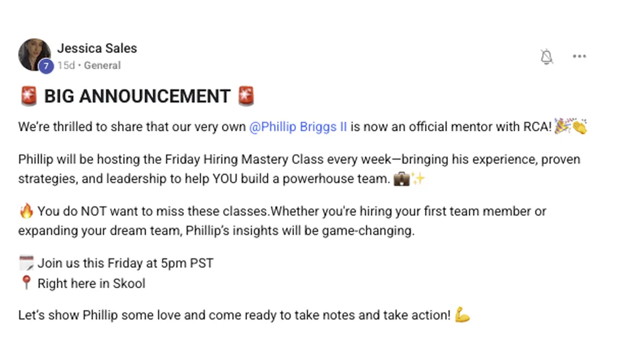Click the party popper emoji
Viewport: 622px width, 364px height.
[x=563, y=127]
